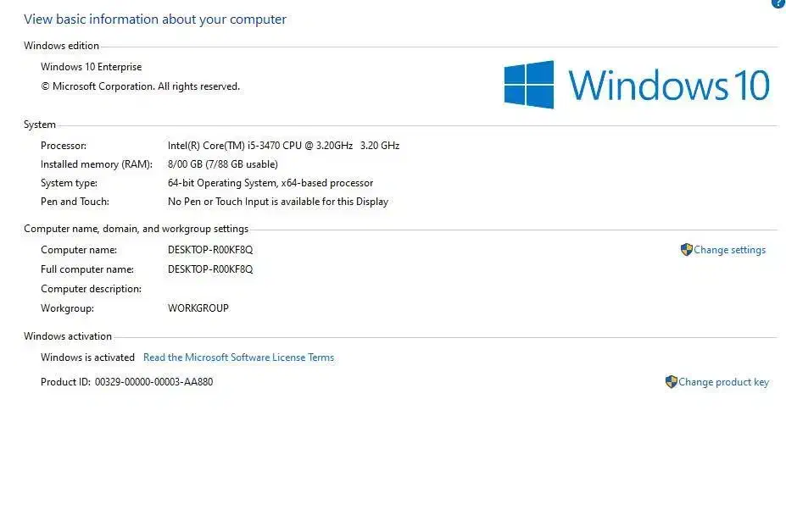Image resolution: width=786 pixels, height=532 pixels.
Task: Click the Full computer name value
Action: [210, 269]
